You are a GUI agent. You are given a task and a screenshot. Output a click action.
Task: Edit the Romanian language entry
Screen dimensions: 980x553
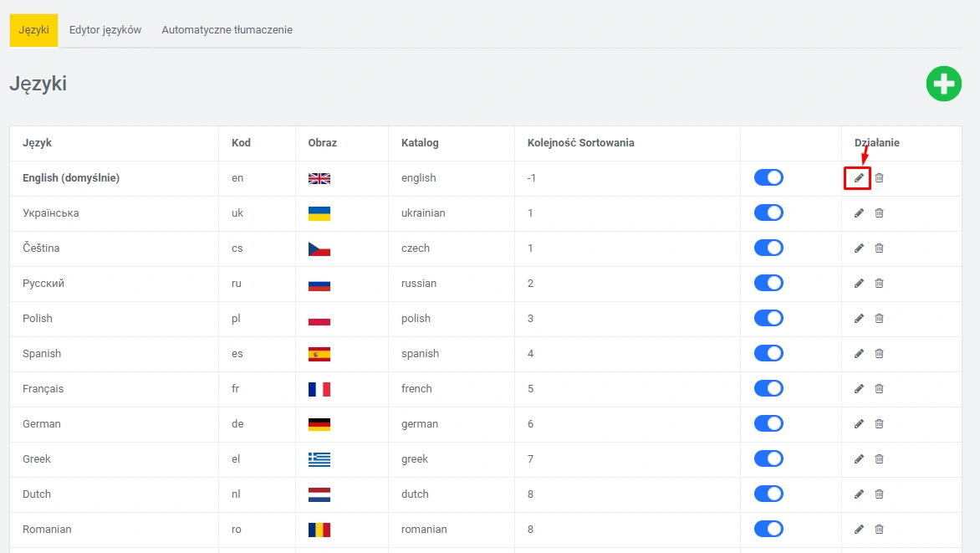859,530
